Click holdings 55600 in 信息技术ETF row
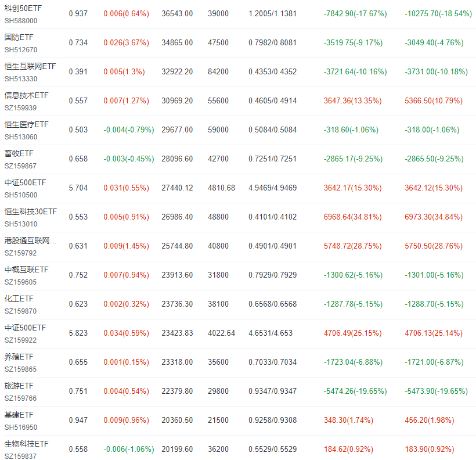This screenshot has height=460, width=476. (x=218, y=101)
